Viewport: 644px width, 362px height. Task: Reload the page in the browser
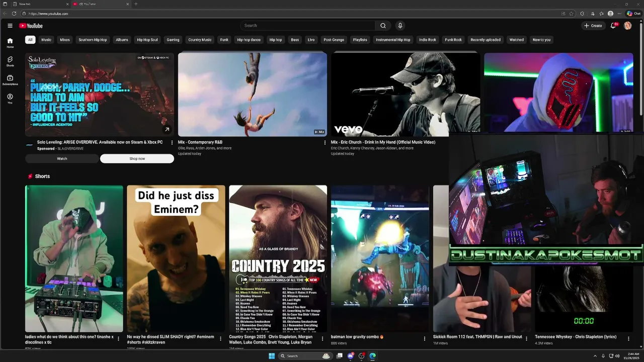[x=14, y=14]
